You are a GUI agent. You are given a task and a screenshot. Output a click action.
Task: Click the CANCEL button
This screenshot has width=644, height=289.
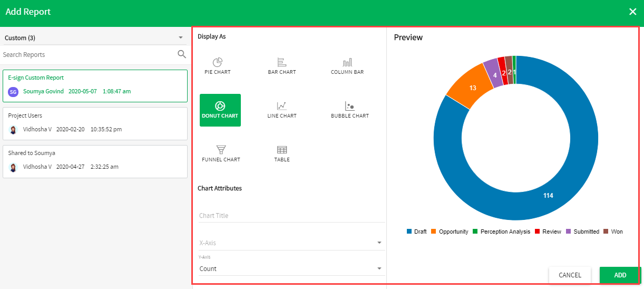570,275
